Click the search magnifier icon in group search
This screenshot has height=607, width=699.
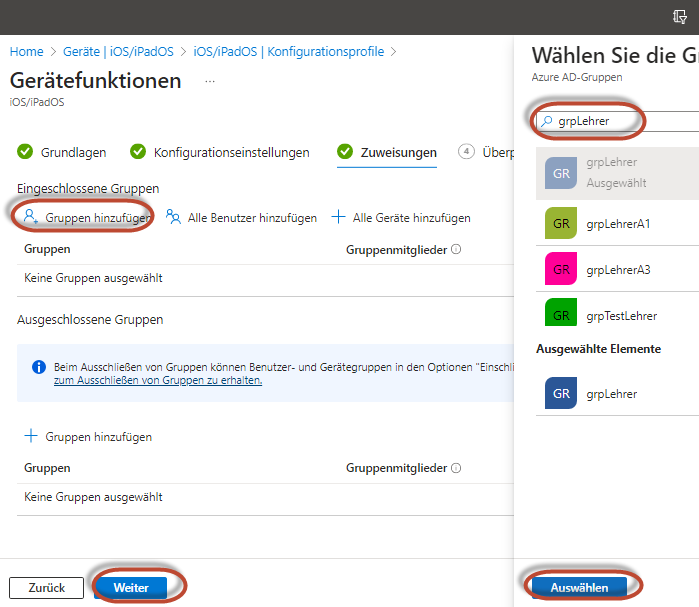546,121
